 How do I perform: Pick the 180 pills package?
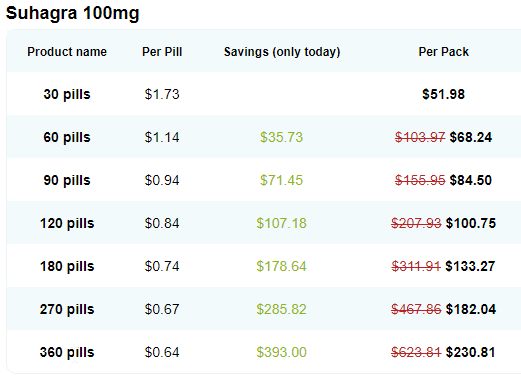67,266
